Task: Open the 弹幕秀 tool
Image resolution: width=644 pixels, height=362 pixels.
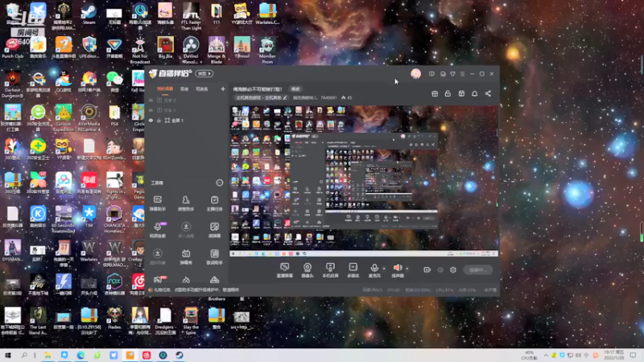Action: (x=186, y=257)
